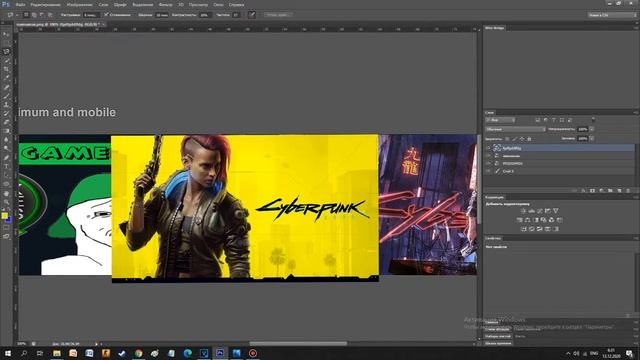
Task: Toggle visibility of the bottom layer
Action: (x=488, y=171)
